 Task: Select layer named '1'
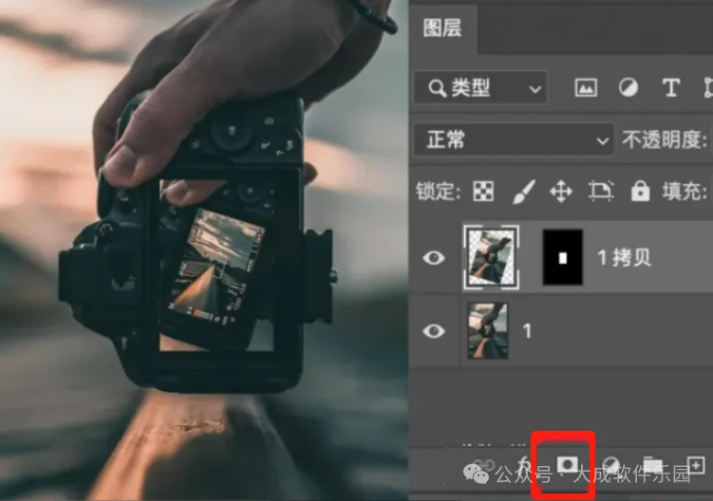(600, 330)
